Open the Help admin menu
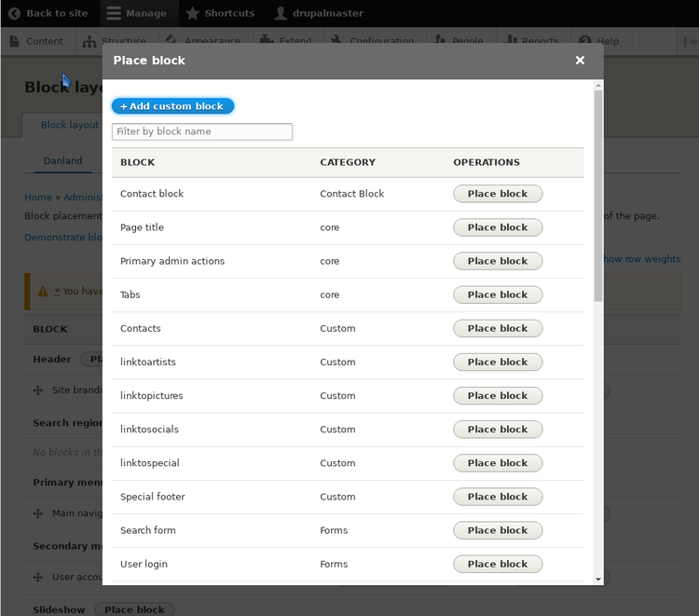 (600, 41)
